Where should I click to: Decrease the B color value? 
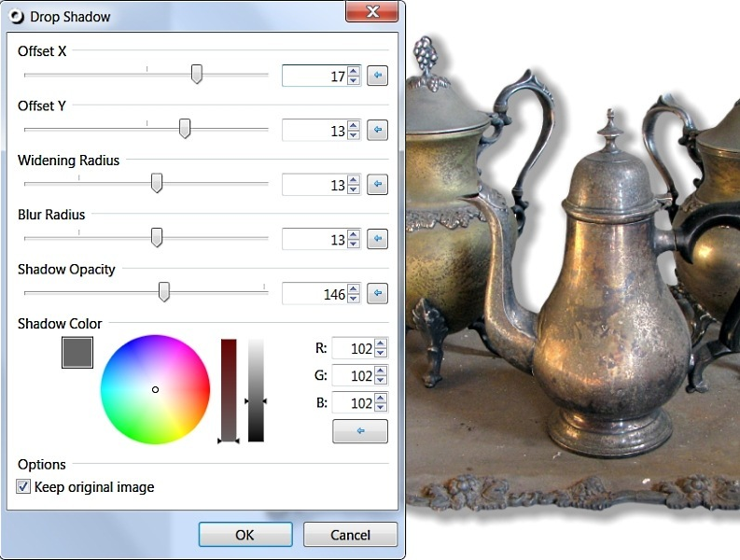(x=381, y=408)
